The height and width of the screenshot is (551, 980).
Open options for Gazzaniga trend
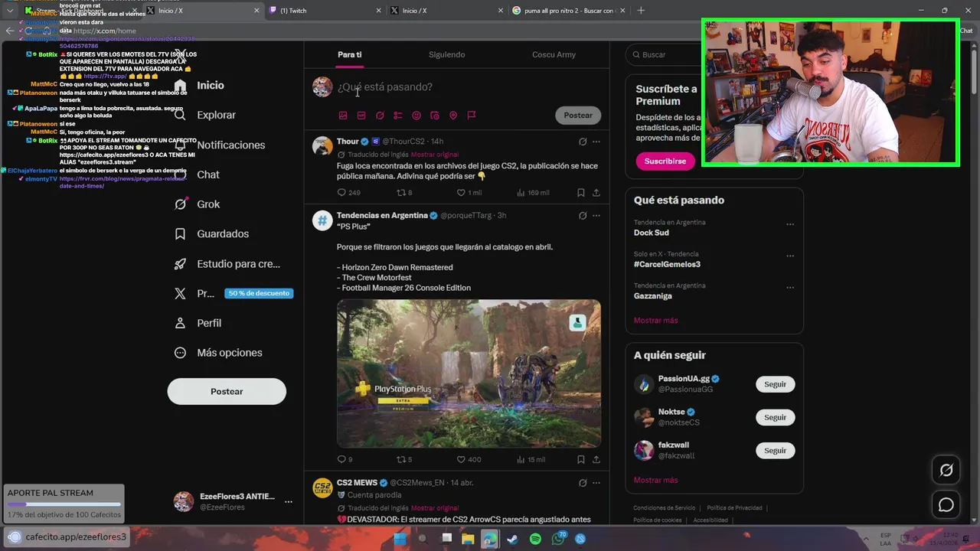pyautogui.click(x=790, y=288)
